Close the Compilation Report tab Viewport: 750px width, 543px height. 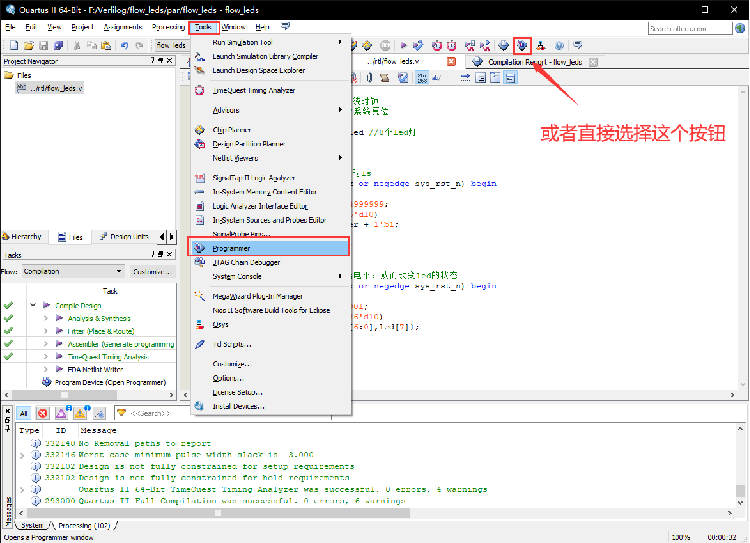click(x=593, y=62)
